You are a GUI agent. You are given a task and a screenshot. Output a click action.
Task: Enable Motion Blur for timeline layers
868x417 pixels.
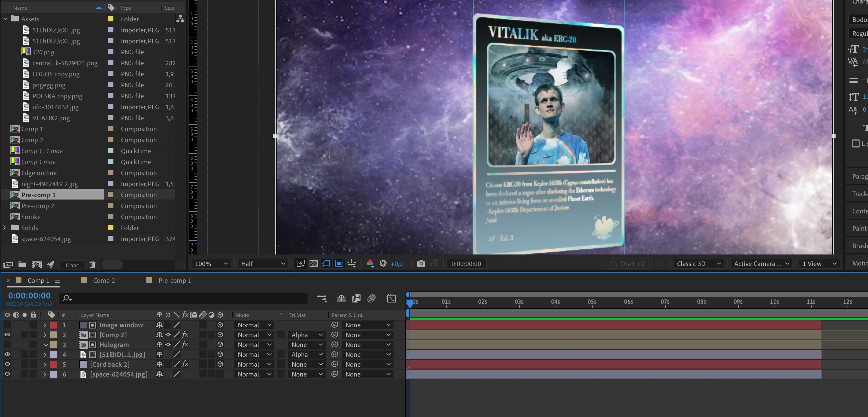pos(371,298)
